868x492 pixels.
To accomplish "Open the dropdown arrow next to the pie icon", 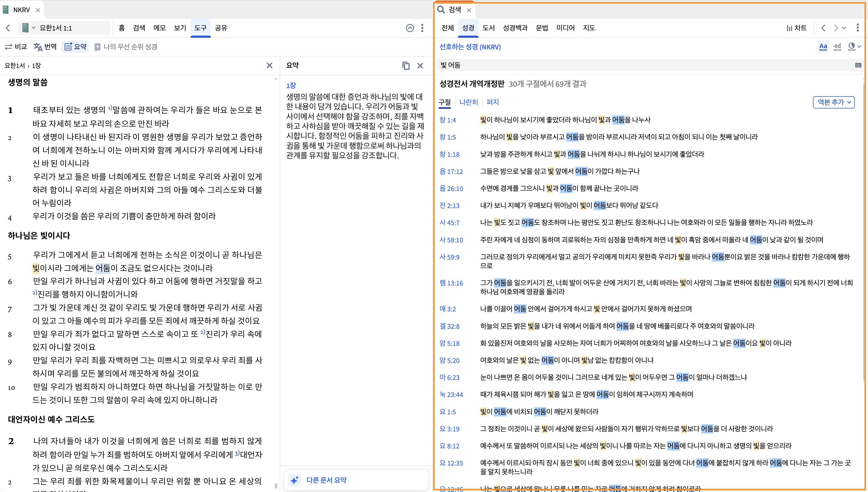I will (860, 47).
